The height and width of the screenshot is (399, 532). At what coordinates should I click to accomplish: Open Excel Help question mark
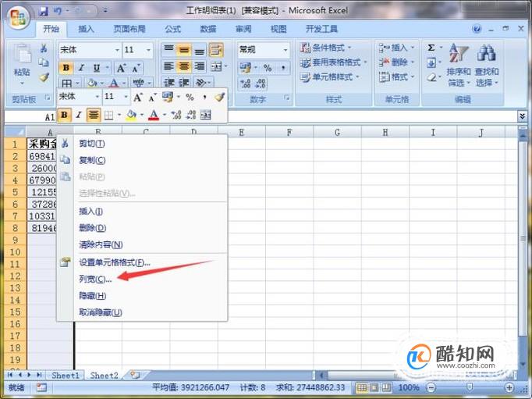[477, 29]
